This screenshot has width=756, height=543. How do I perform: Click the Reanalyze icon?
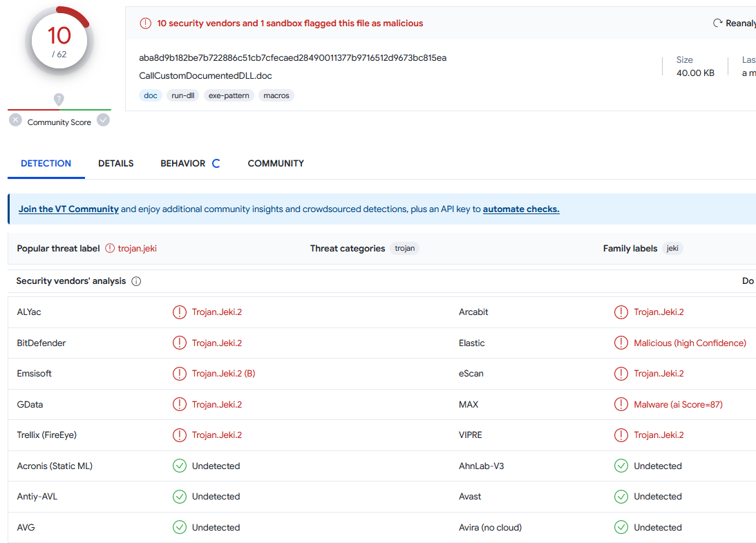718,23
